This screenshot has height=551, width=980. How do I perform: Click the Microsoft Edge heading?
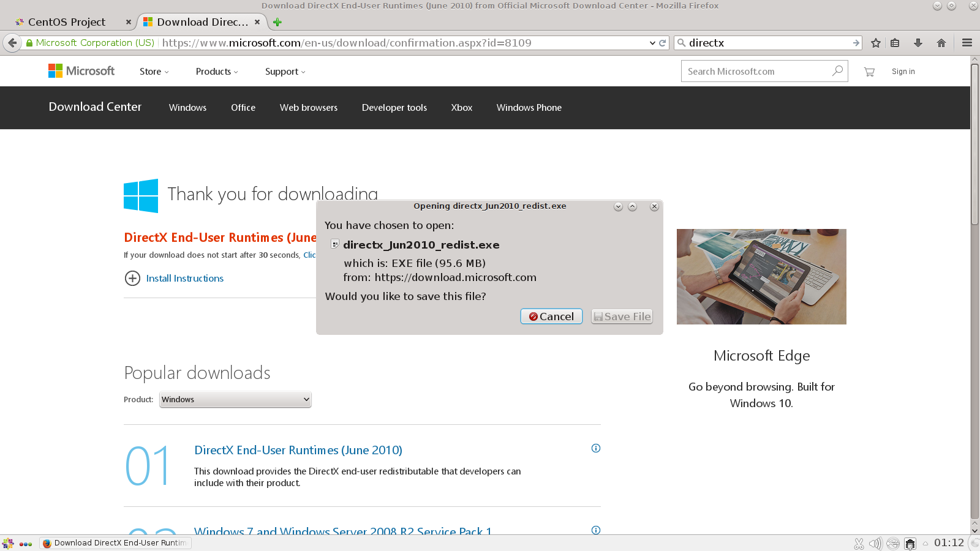pos(761,356)
